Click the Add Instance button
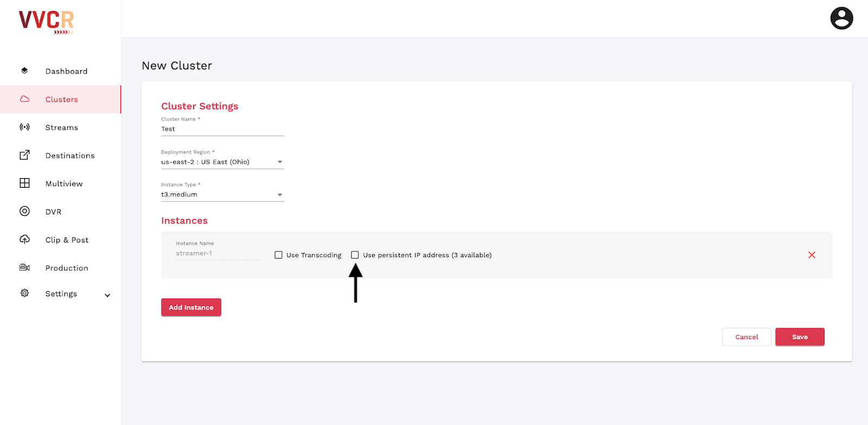The height and width of the screenshot is (425, 868). (191, 307)
